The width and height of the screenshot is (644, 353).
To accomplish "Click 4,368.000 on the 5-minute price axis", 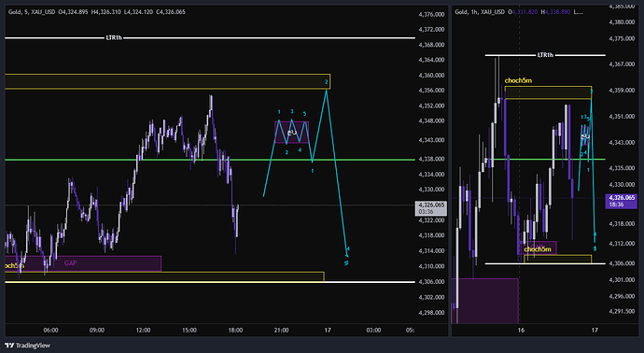I will 431,45.
